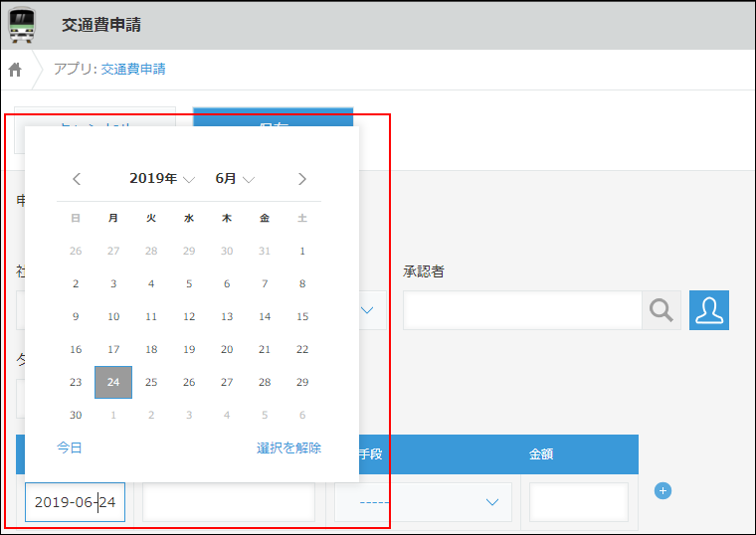Screen dimensions: 756x535
Task: Select June 30 in calendar
Action: click(76, 415)
